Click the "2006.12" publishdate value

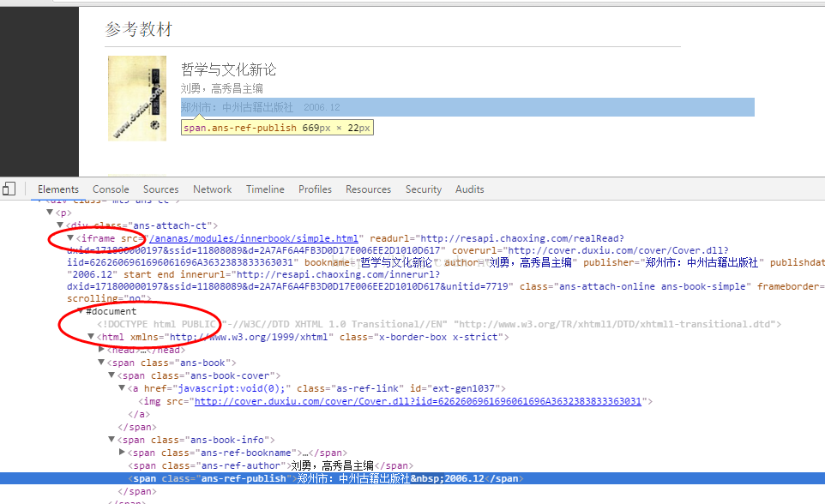92,274
